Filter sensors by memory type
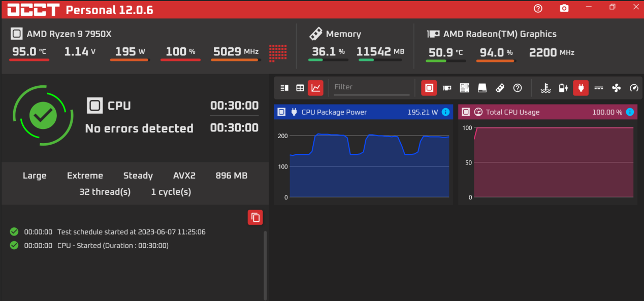Viewport: 644px width, 301px height. coord(500,88)
